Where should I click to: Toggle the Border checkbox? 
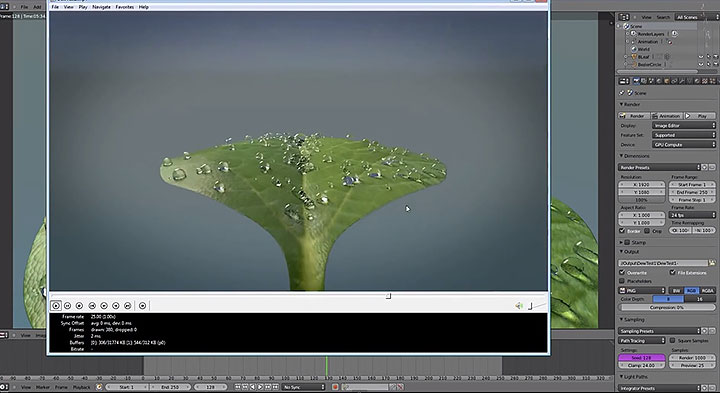622,230
